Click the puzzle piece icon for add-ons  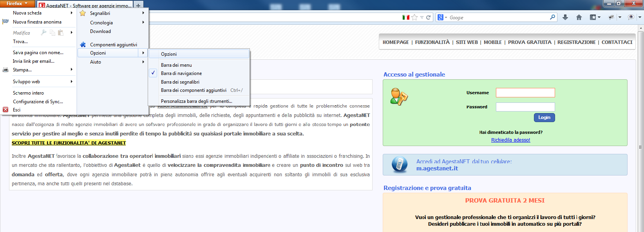pyautogui.click(x=83, y=44)
